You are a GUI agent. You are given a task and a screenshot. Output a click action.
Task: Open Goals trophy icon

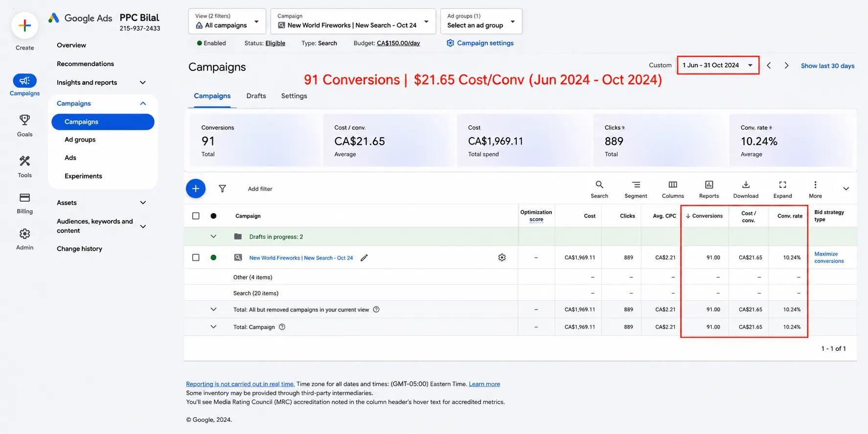point(24,120)
